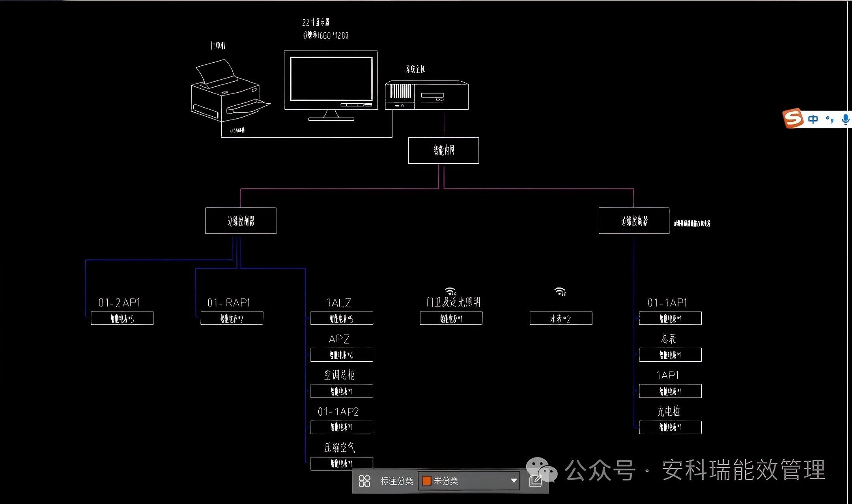Click the 门卫及泛光照明 label
This screenshot has width=852, height=504.
click(x=453, y=302)
